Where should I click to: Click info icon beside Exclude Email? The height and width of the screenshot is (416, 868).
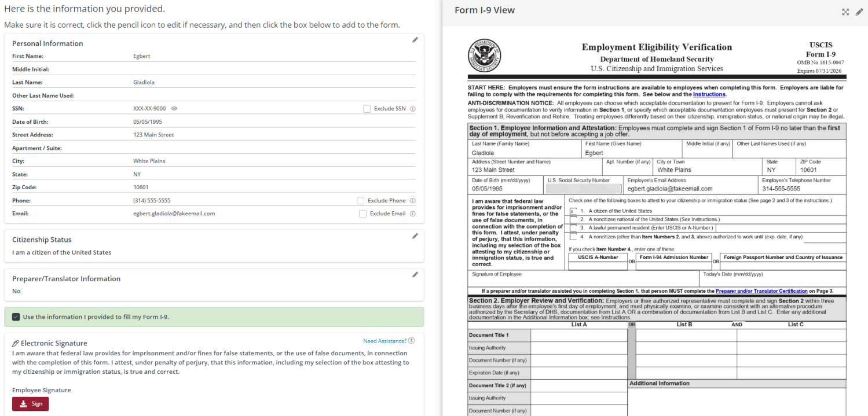click(x=413, y=213)
